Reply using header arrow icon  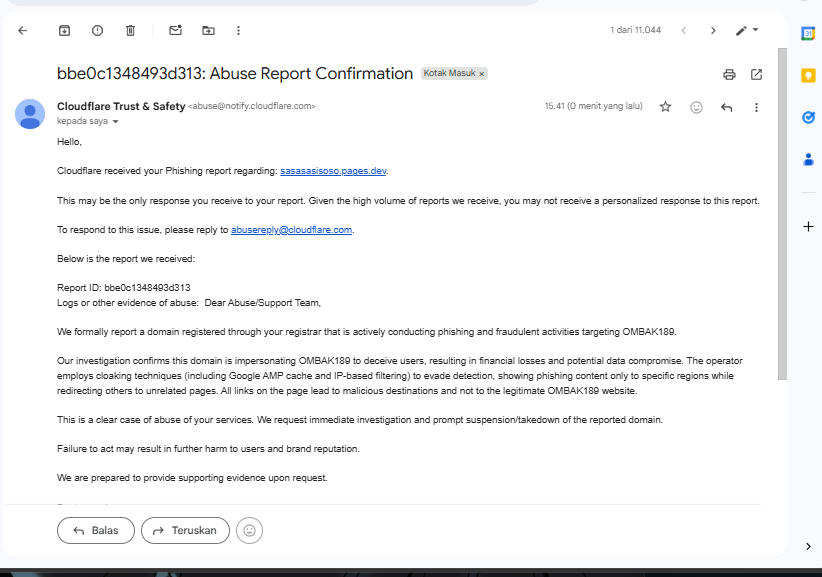[727, 107]
